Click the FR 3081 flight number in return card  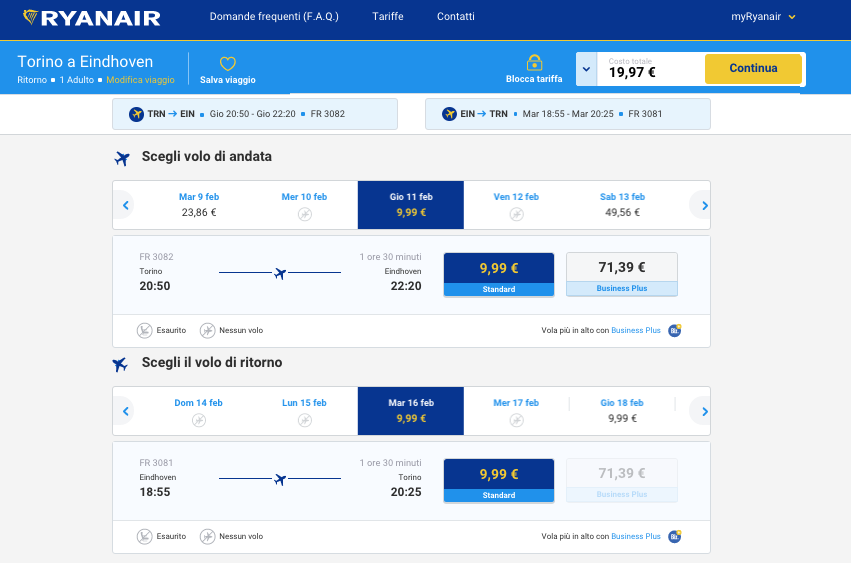tap(156, 463)
